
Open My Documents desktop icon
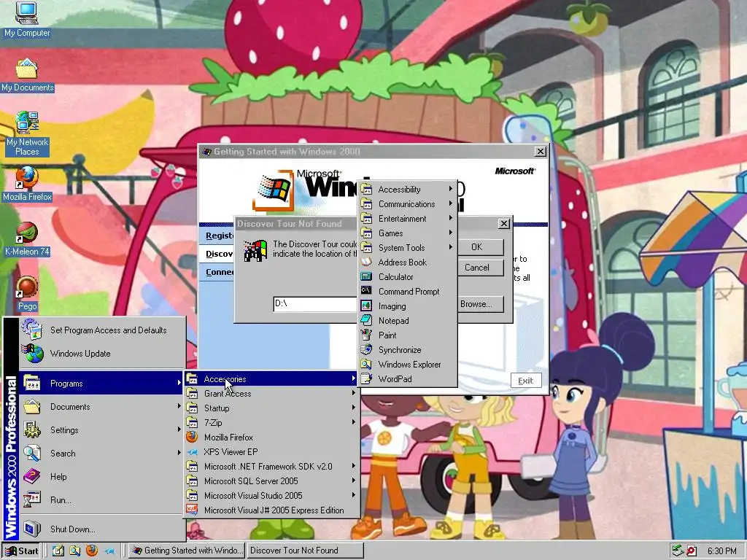point(27,75)
